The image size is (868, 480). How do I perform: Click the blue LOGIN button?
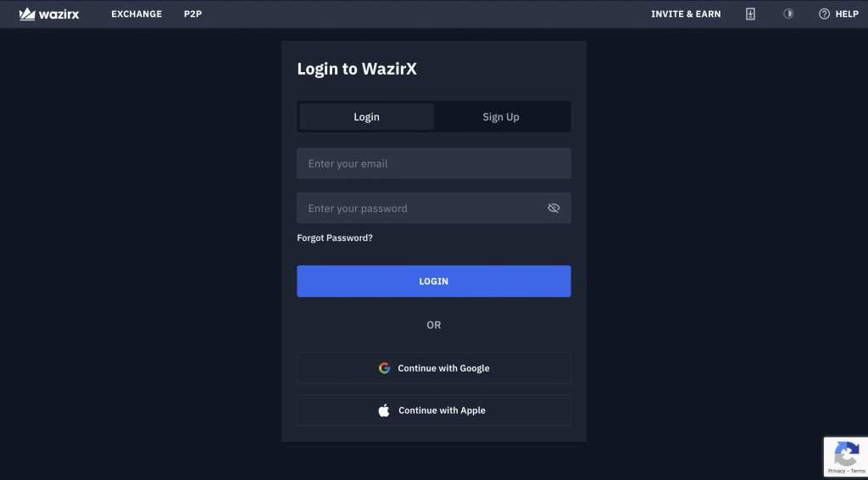pos(434,282)
